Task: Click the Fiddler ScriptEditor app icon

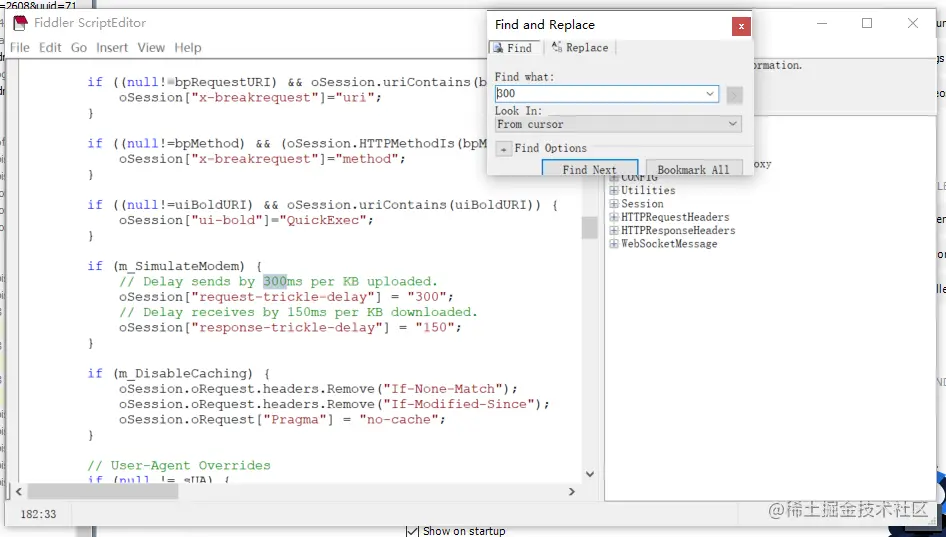Action: [21, 23]
